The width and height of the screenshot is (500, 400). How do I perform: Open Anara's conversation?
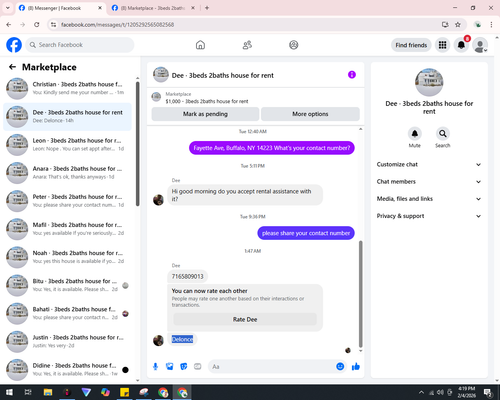point(67,173)
